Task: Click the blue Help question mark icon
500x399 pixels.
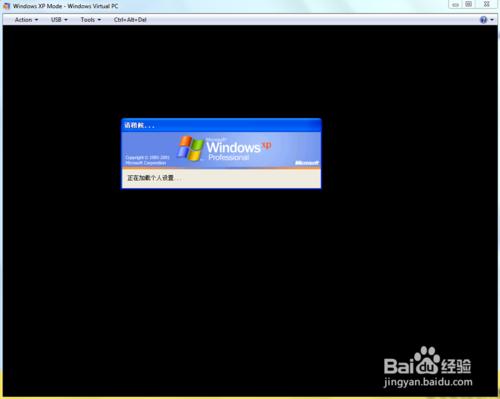Action: [483, 20]
